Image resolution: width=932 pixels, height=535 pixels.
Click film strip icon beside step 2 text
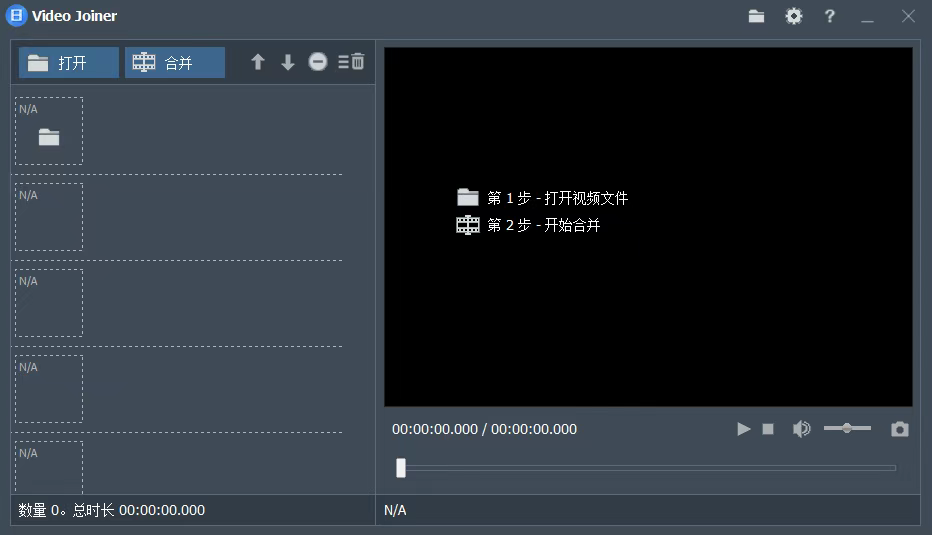468,225
